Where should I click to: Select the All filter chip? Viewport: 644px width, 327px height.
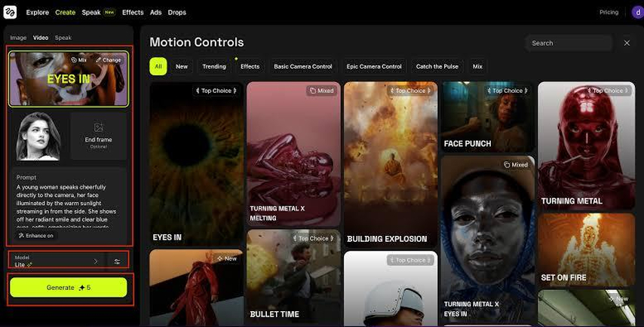tap(158, 66)
